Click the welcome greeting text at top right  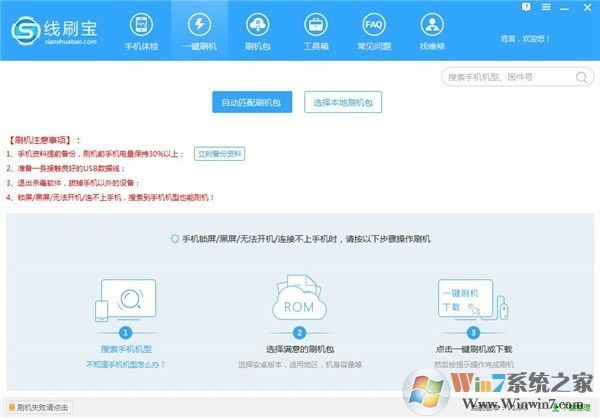tap(525, 39)
